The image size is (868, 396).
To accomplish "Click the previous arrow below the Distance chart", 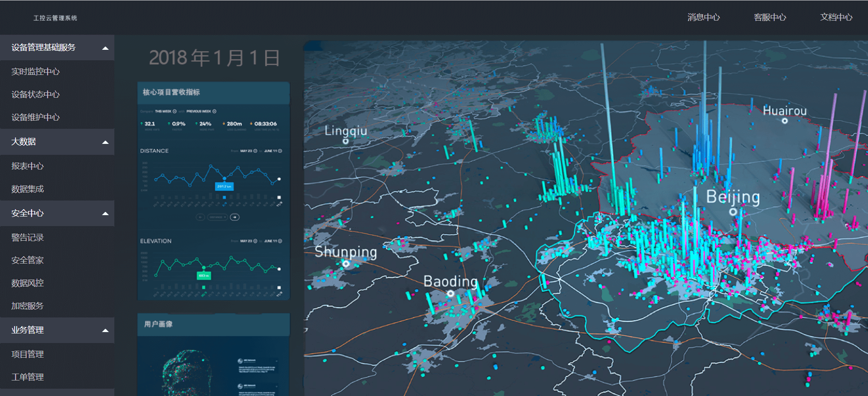I will [200, 217].
